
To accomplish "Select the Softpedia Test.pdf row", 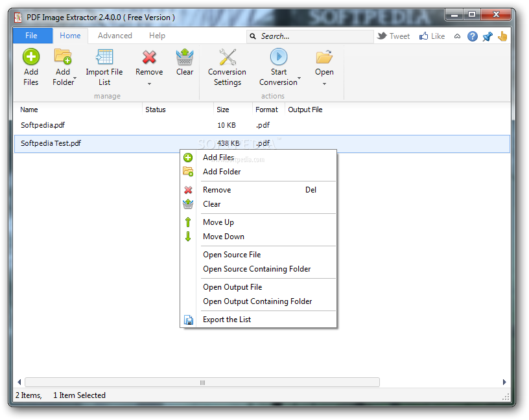I will click(x=262, y=144).
